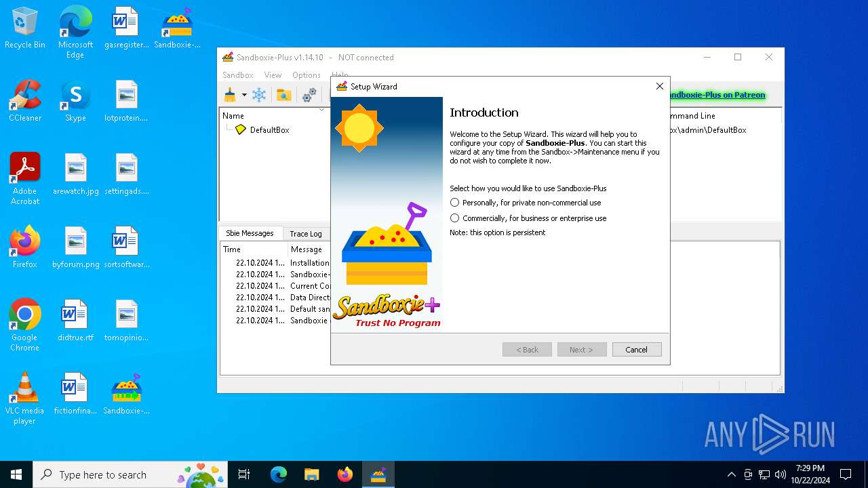Click the taskbar search box
868x488 pixels.
(131, 474)
